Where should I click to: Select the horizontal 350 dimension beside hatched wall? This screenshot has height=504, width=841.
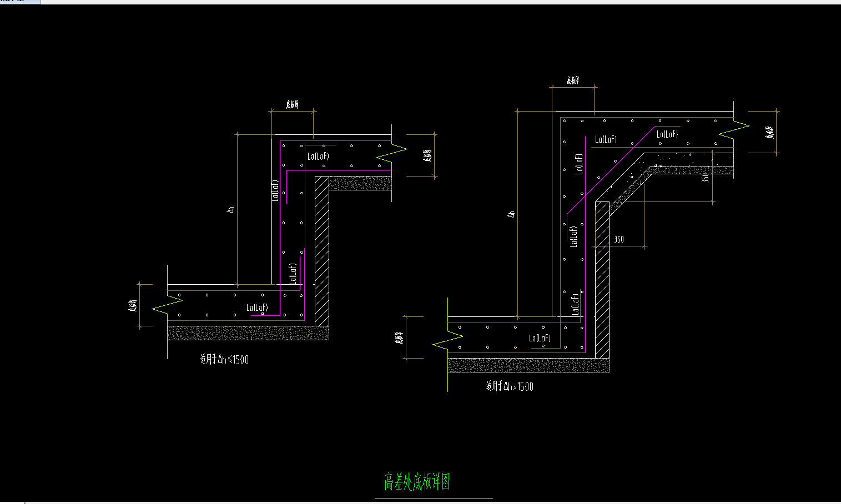[x=619, y=240]
